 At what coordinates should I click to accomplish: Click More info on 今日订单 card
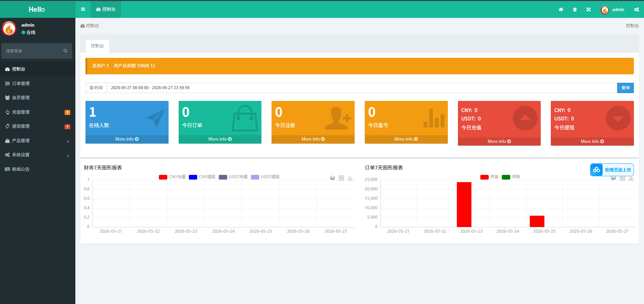click(220, 139)
